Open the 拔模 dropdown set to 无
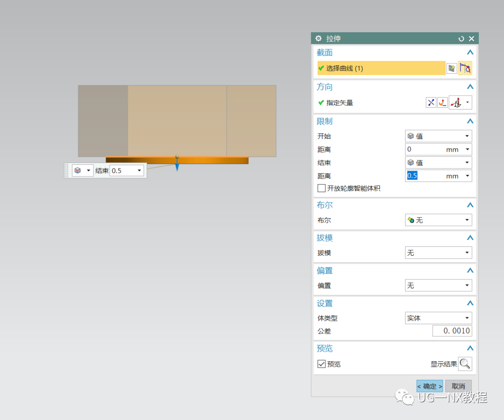The image size is (504, 420). click(x=438, y=252)
